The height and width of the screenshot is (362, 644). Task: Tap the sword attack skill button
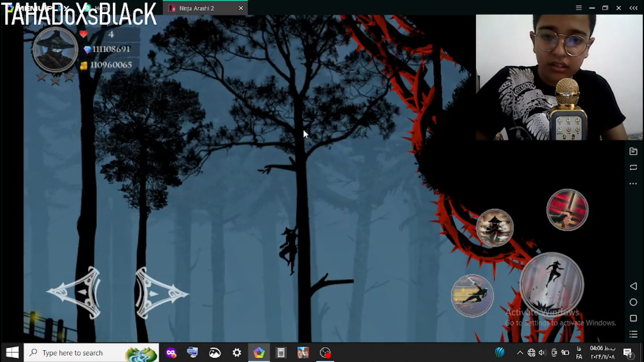(x=567, y=210)
